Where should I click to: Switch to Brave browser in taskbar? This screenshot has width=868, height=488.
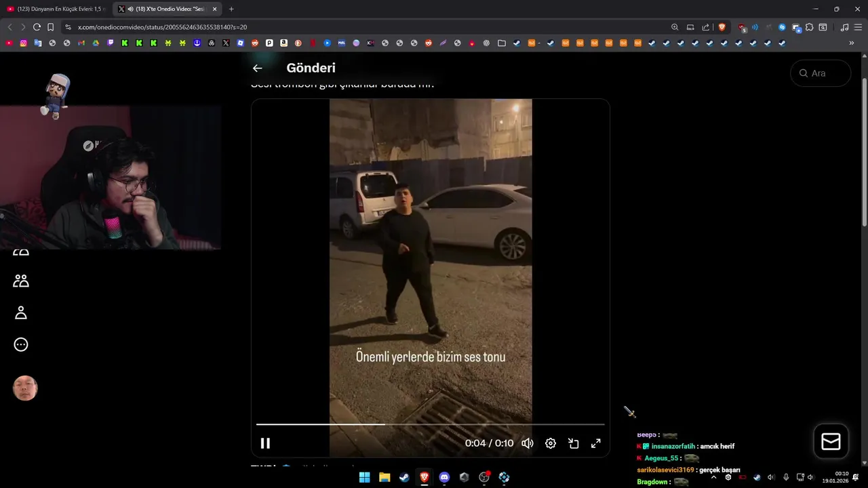click(x=424, y=477)
